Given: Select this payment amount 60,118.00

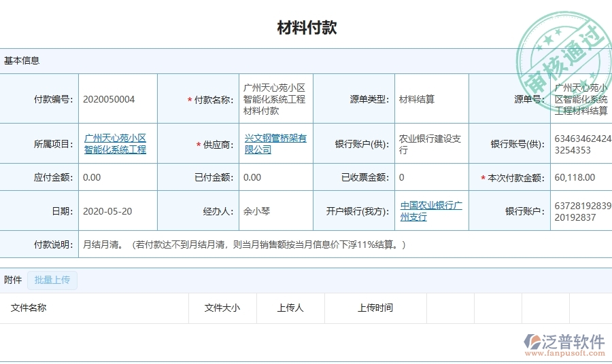Looking at the screenshot, I should (x=575, y=178).
